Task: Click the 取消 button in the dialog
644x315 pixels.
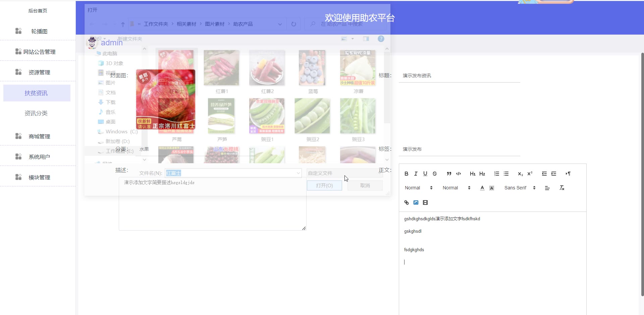Action: point(365,185)
